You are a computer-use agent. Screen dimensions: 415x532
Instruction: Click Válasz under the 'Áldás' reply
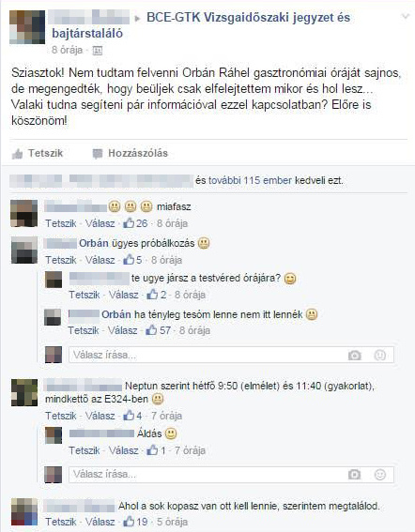coord(123,450)
